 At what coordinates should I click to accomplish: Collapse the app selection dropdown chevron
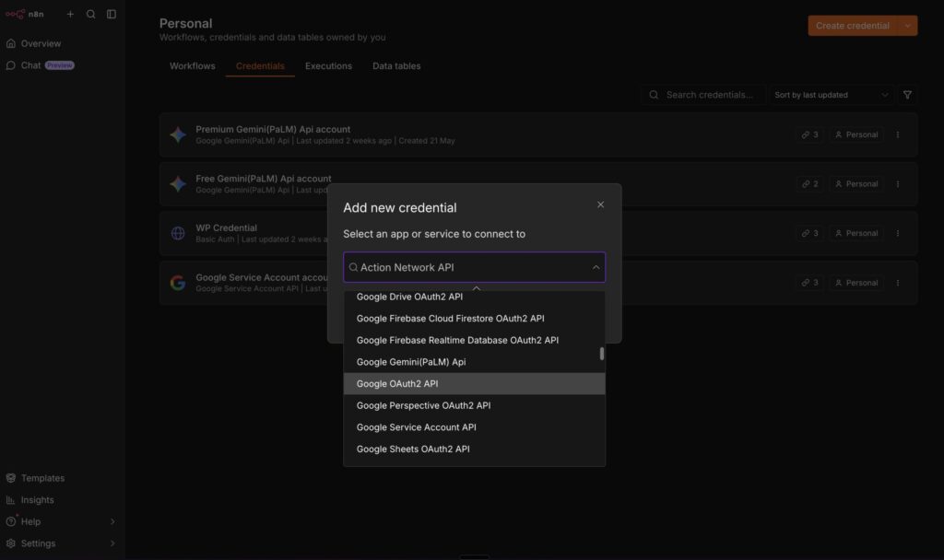(x=596, y=268)
